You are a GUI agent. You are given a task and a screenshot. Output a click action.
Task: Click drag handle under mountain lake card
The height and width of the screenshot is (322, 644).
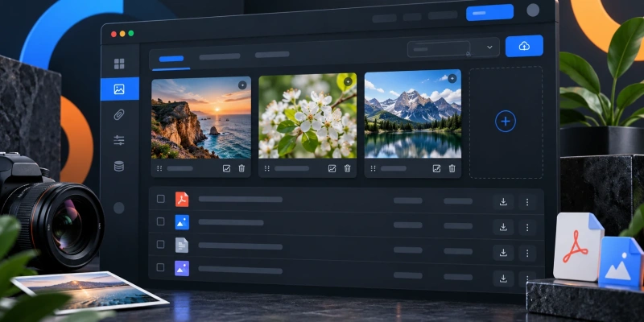373,168
